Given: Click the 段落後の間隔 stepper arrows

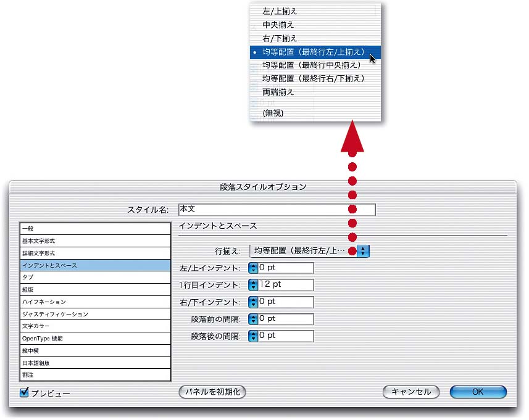Looking at the screenshot, I should [252, 336].
